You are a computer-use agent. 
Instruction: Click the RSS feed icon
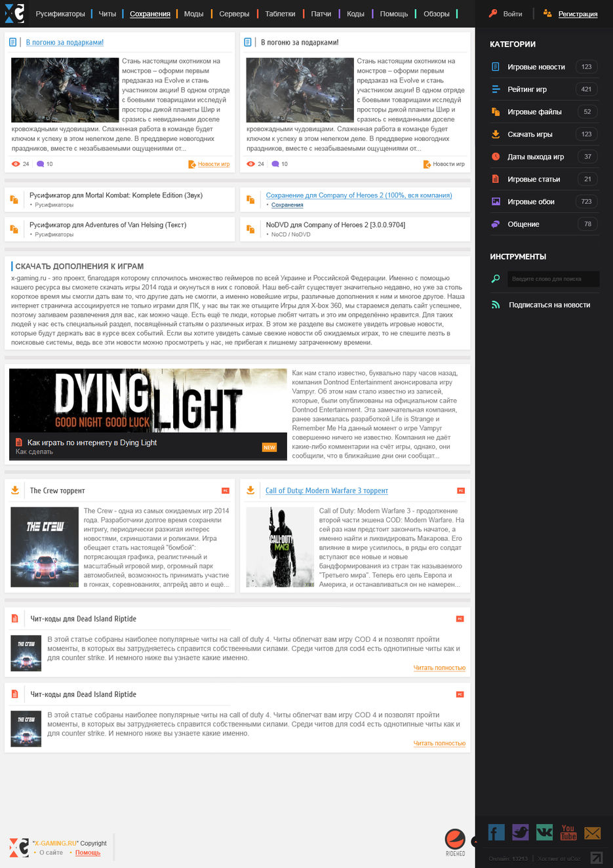[x=496, y=305]
